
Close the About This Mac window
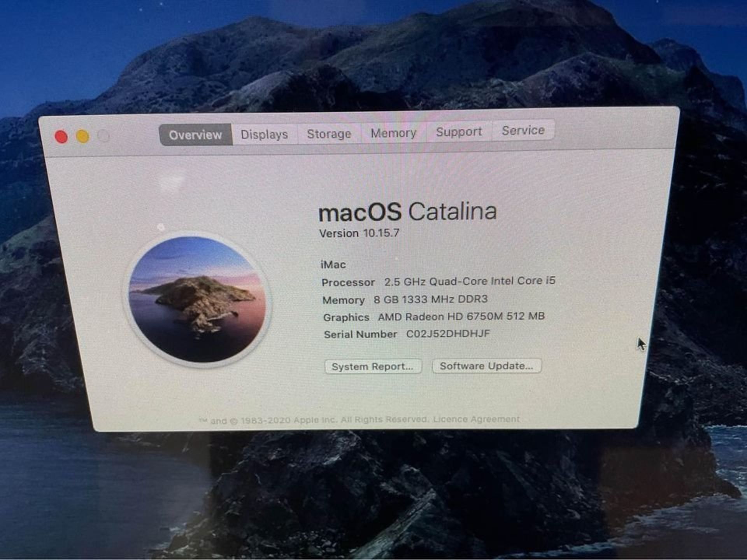pyautogui.click(x=61, y=137)
